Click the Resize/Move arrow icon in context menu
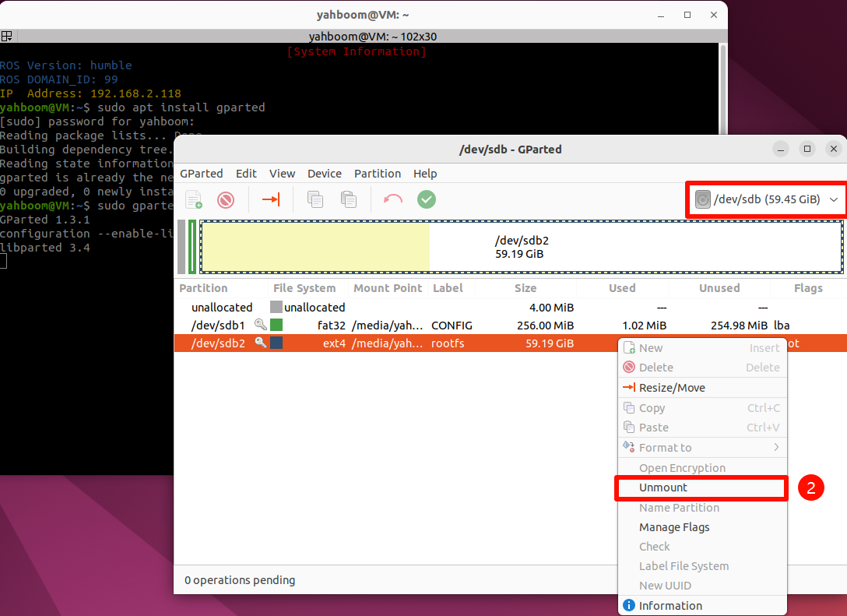The image size is (847, 616). coord(629,387)
